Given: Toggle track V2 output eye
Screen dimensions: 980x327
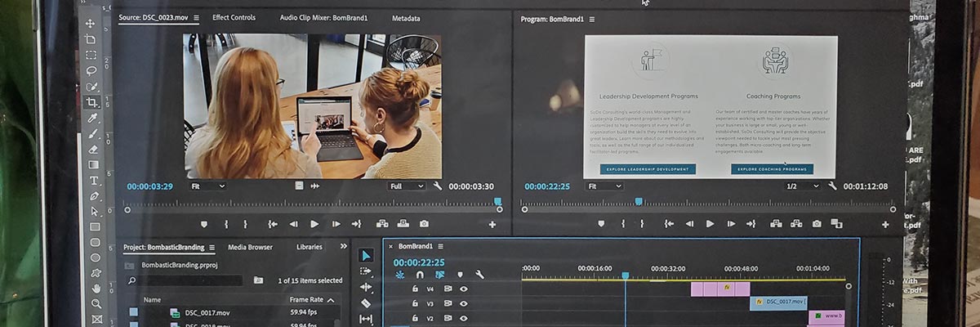Looking at the screenshot, I should [x=463, y=318].
